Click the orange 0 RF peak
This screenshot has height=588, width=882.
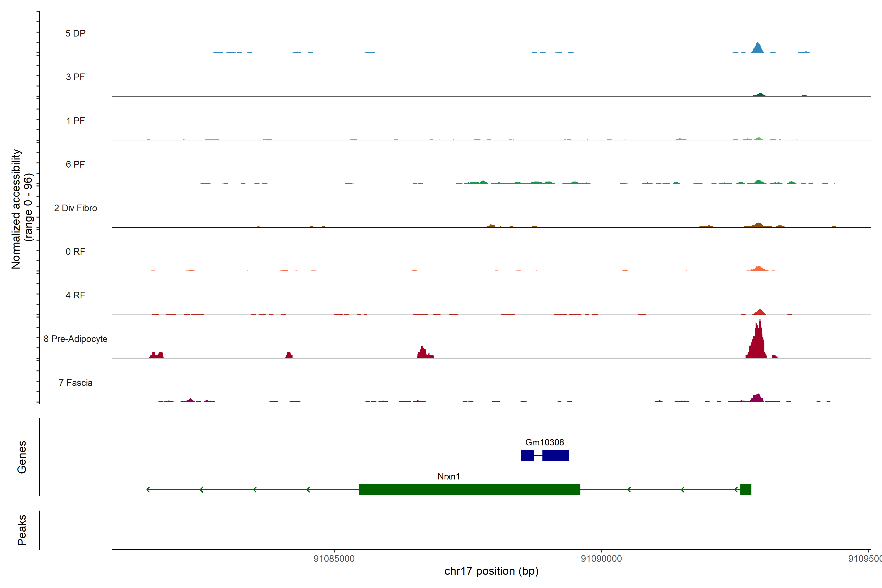tap(758, 269)
